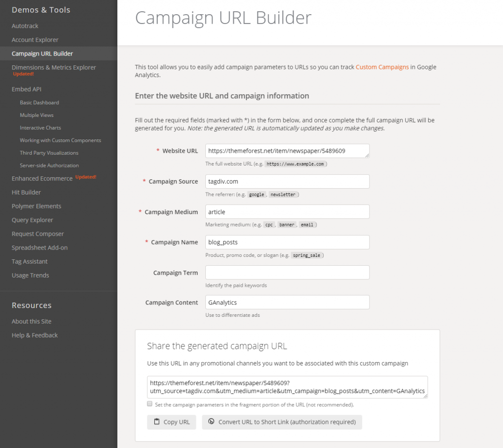The height and width of the screenshot is (448, 503).
Task: Select the generated campaign URL text box
Action: [x=287, y=388]
